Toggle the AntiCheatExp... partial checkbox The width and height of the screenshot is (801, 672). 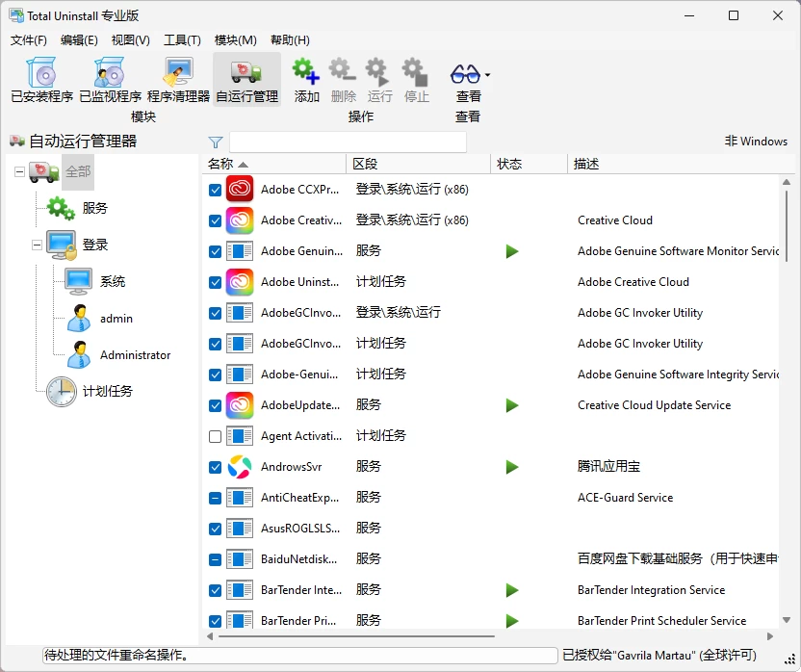click(215, 498)
